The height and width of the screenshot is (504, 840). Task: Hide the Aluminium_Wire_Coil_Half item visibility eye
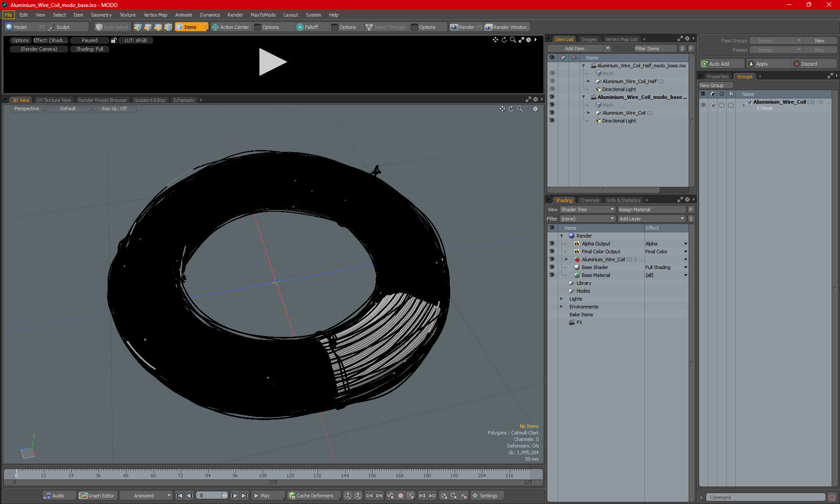552,81
